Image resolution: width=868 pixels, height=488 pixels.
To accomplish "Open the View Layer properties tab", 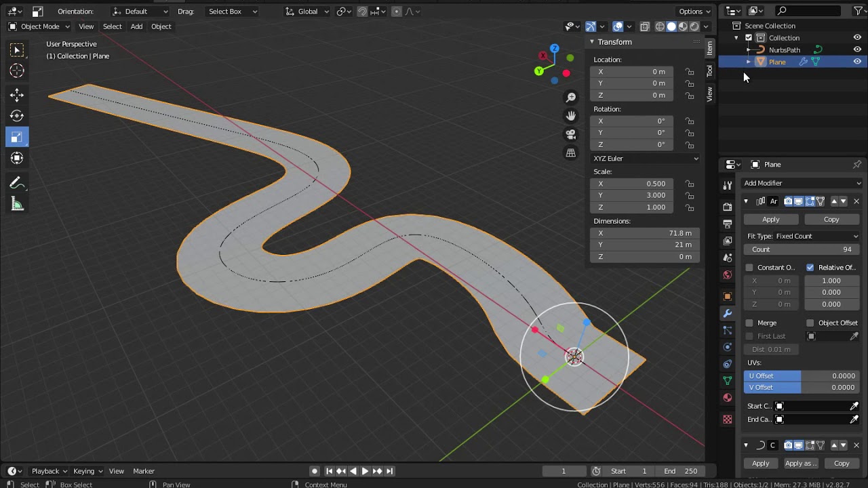I will [728, 241].
